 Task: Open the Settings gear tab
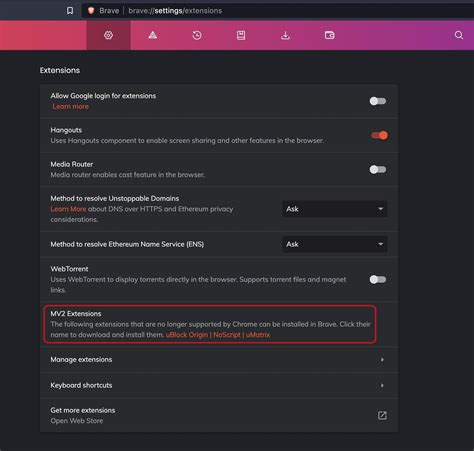[x=108, y=35]
